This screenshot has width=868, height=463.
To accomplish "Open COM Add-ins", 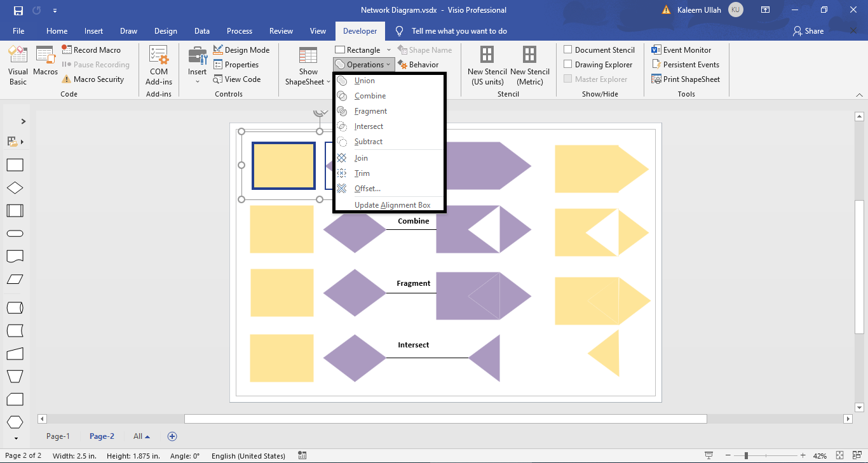I will 158,65.
